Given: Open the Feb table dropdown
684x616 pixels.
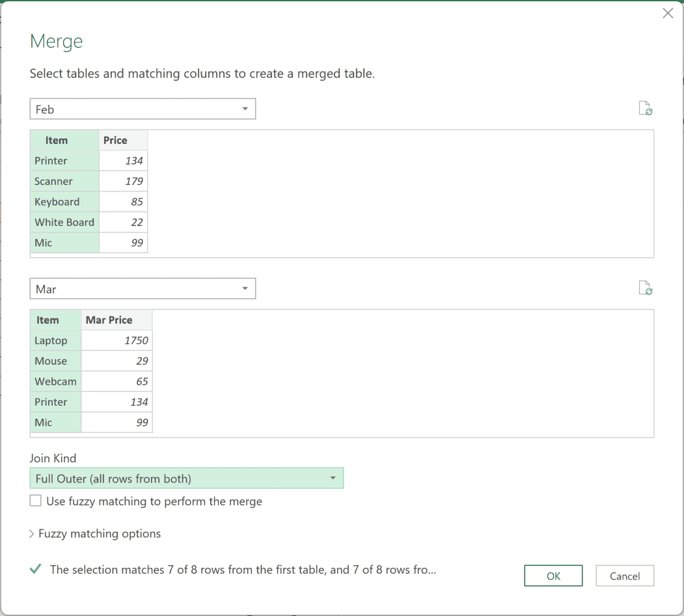Looking at the screenshot, I should point(143,109).
